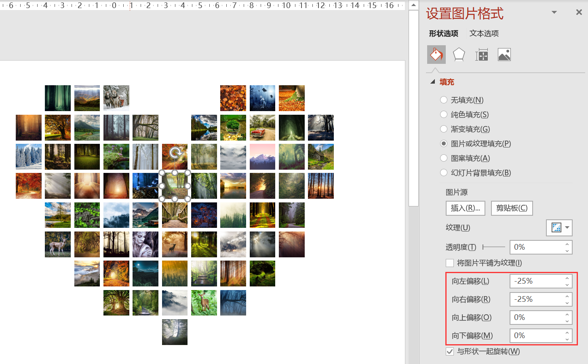Select the wolf in blue forest picture
The width and height of the screenshot is (588, 364).
[x=263, y=98]
